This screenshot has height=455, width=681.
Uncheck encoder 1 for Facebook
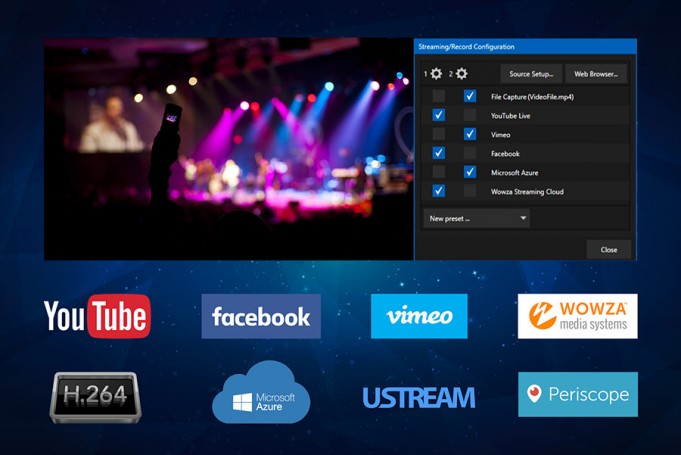coord(439,153)
